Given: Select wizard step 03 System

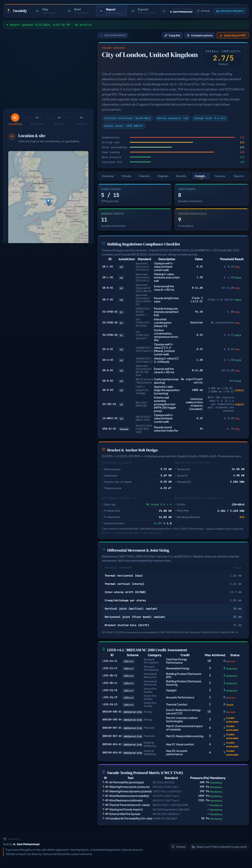Looking at the screenshot, I should point(59,119).
